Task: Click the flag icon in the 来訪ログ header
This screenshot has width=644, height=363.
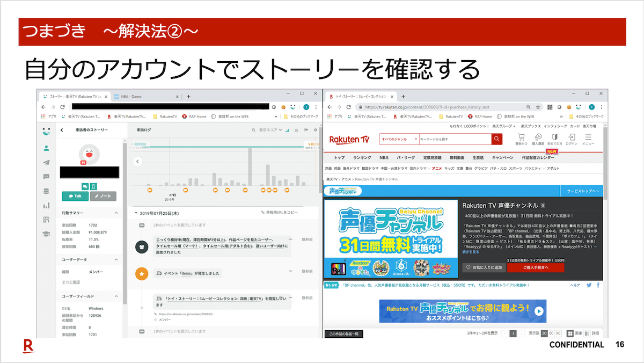Action: 306,130
